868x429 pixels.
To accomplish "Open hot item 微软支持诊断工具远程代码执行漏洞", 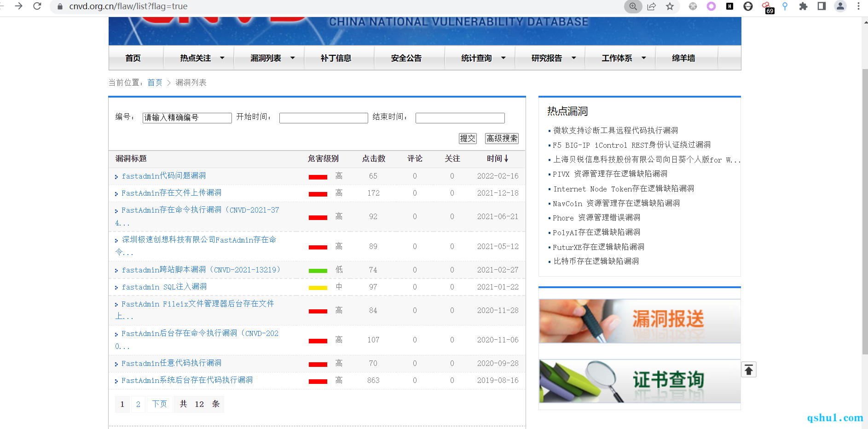I will coord(615,131).
